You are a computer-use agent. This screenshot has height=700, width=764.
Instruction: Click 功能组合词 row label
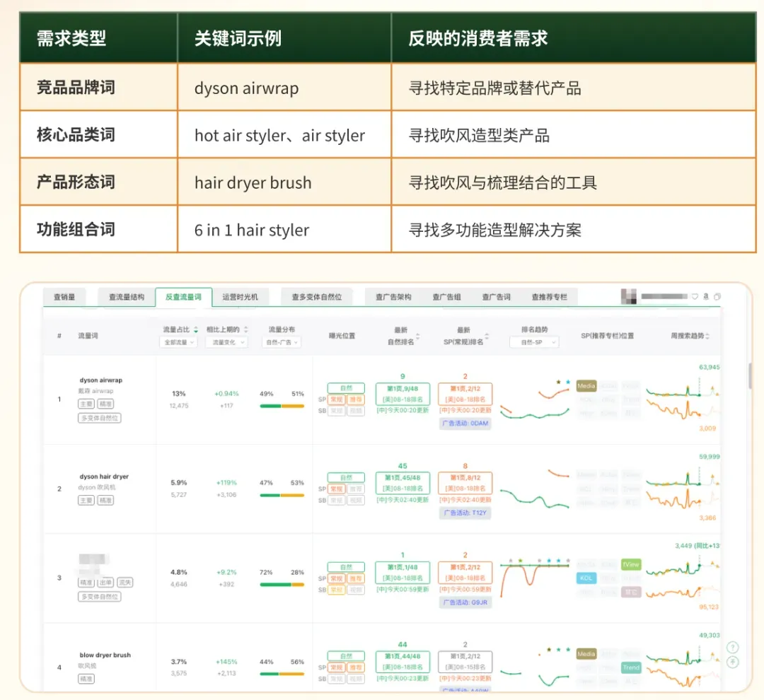point(76,229)
